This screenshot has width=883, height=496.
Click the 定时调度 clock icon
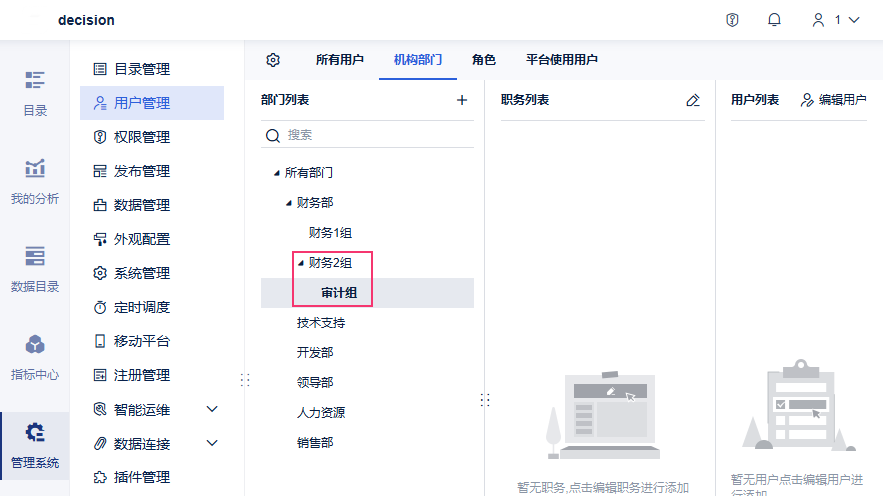(100, 307)
